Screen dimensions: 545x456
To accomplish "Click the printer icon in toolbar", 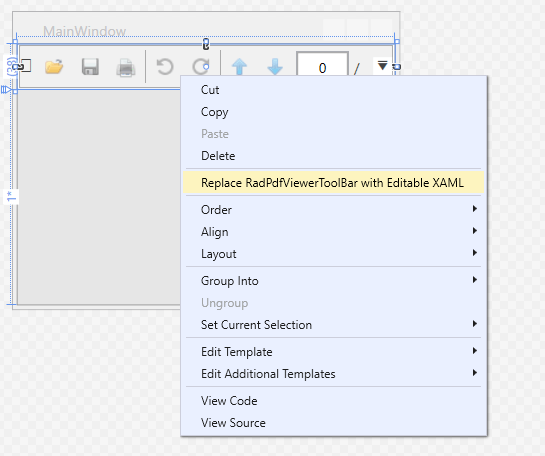I will click(125, 67).
